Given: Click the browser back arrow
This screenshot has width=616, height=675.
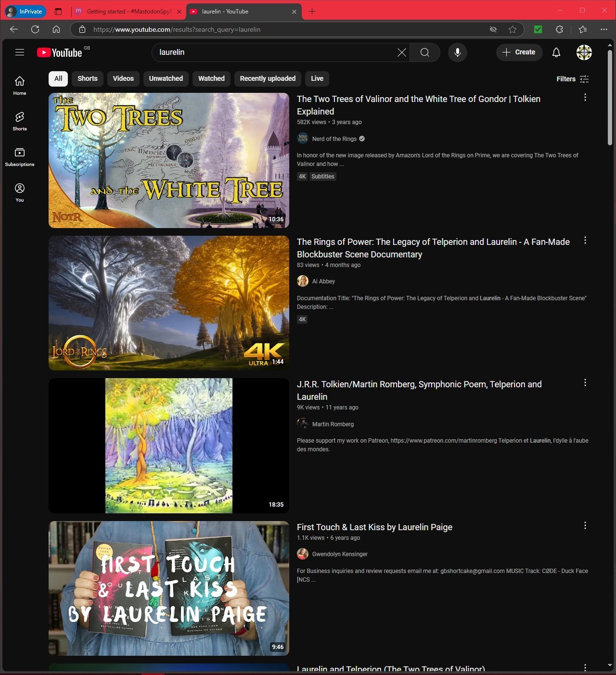Looking at the screenshot, I should pos(14,29).
